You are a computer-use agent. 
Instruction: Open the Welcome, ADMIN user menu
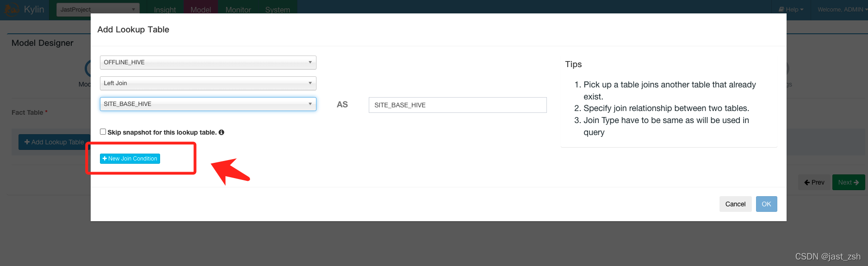coord(842,9)
